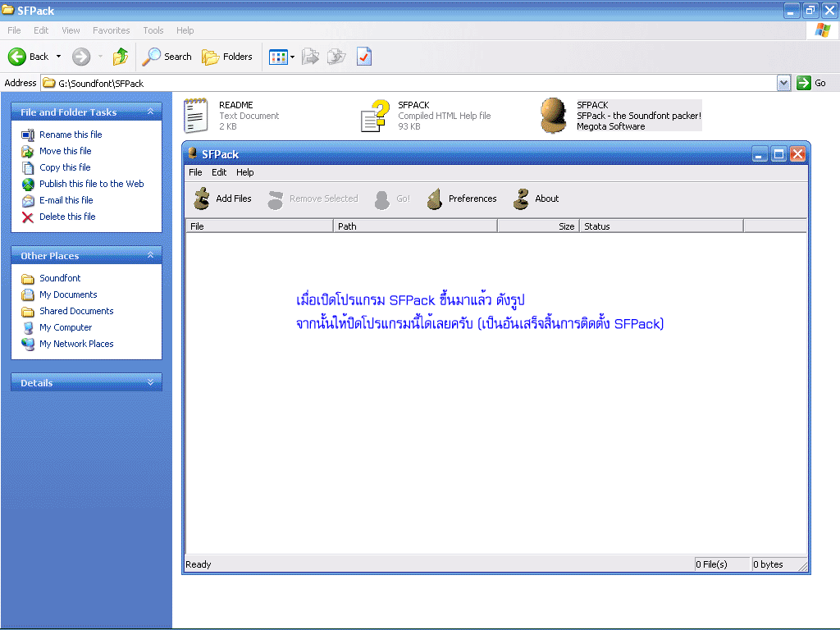Open Shared Documents link
Viewport: 840px width, 630px height.
76,311
